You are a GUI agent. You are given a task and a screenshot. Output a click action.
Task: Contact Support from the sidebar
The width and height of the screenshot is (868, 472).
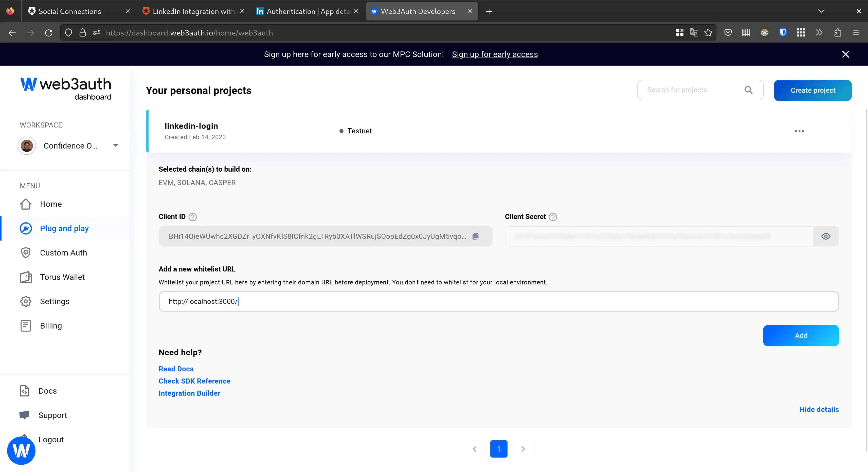point(52,415)
